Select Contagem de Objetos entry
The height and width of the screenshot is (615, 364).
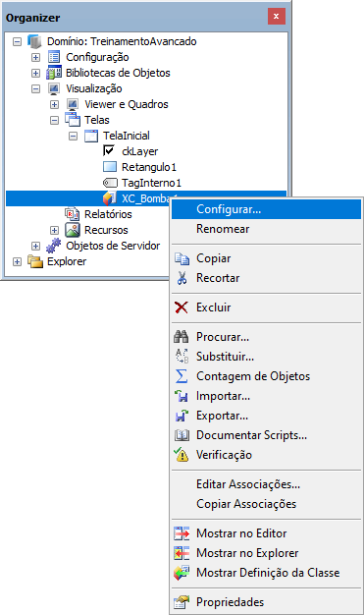coord(267,376)
